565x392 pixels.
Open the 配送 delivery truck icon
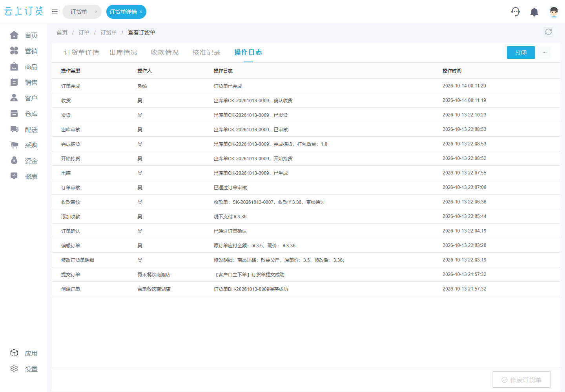point(14,129)
